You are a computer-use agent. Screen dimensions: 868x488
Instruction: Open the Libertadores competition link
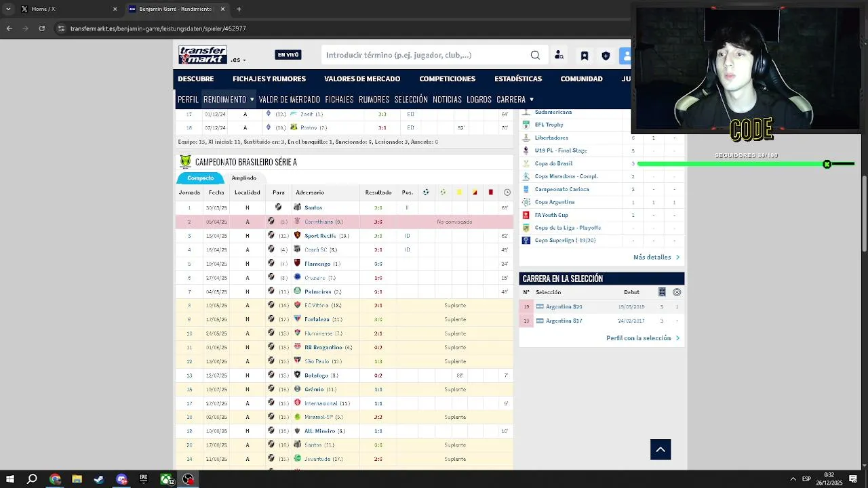point(551,138)
